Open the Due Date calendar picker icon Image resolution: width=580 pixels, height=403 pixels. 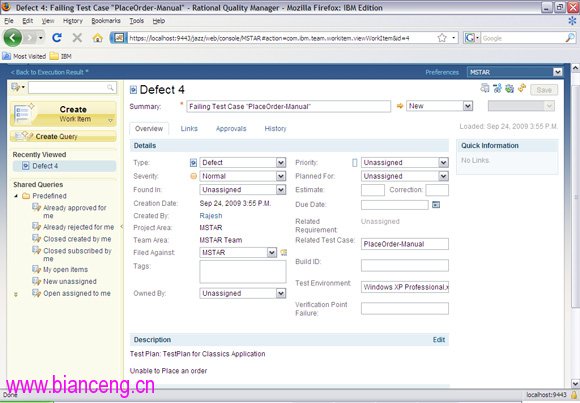pyautogui.click(x=436, y=205)
